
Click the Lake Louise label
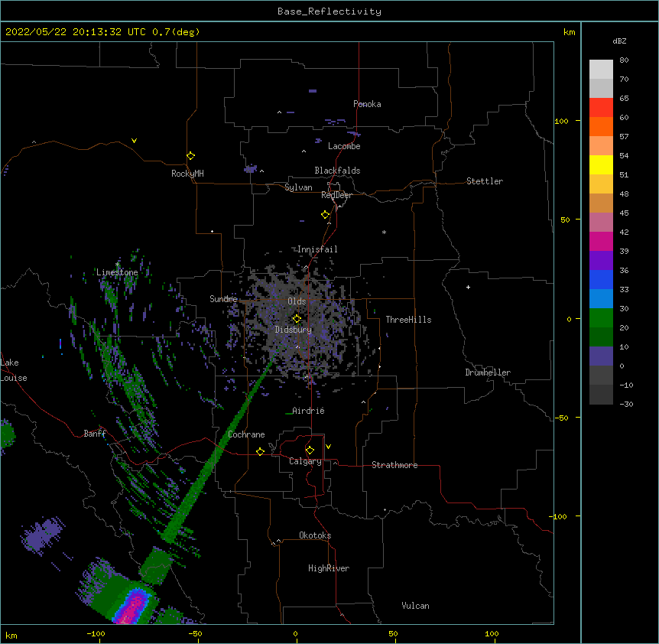(x=14, y=370)
